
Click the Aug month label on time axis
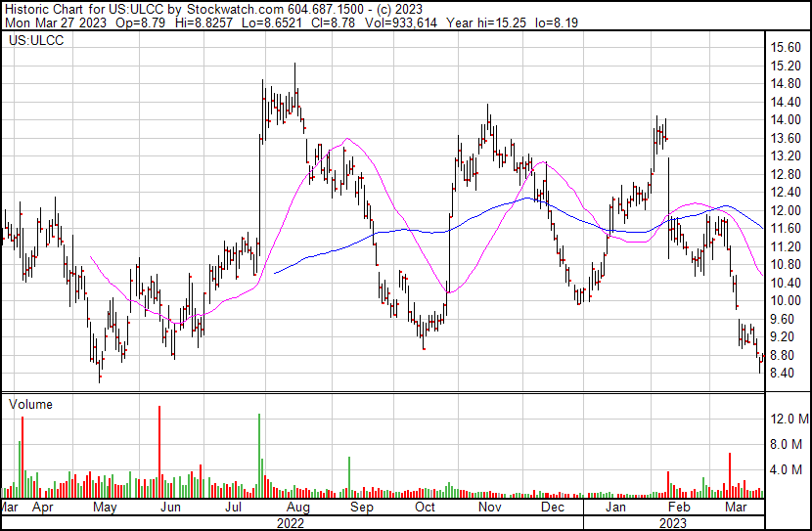point(298,508)
